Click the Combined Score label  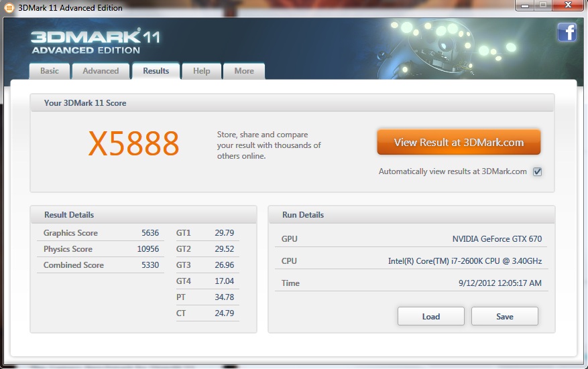coord(74,265)
